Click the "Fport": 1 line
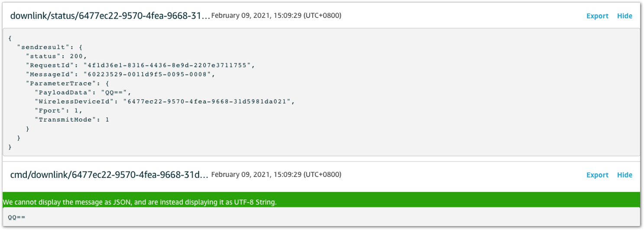This screenshot has height=230, width=644. click(58, 111)
